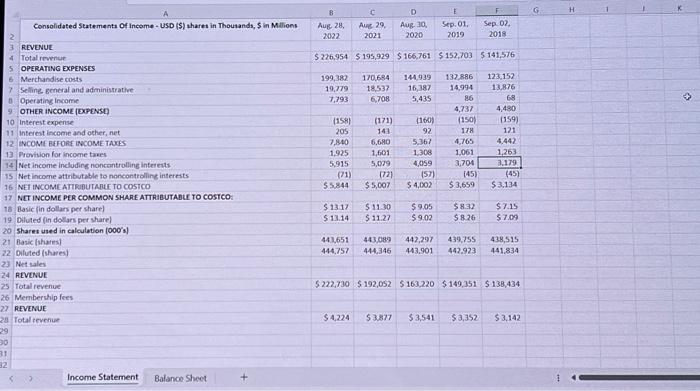Select column A header
Image resolution: width=700 pixels, height=391 pixels.
(x=165, y=14)
